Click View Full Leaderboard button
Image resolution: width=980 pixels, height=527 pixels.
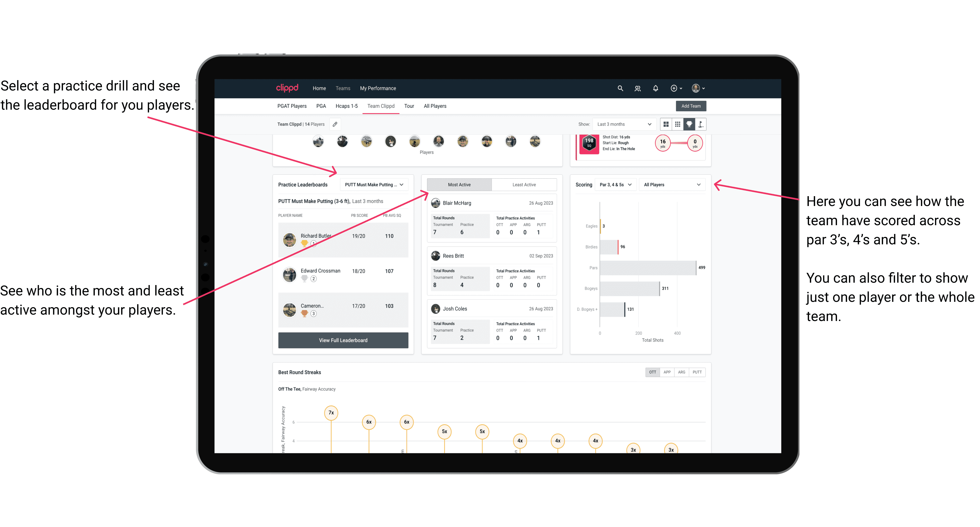point(343,341)
